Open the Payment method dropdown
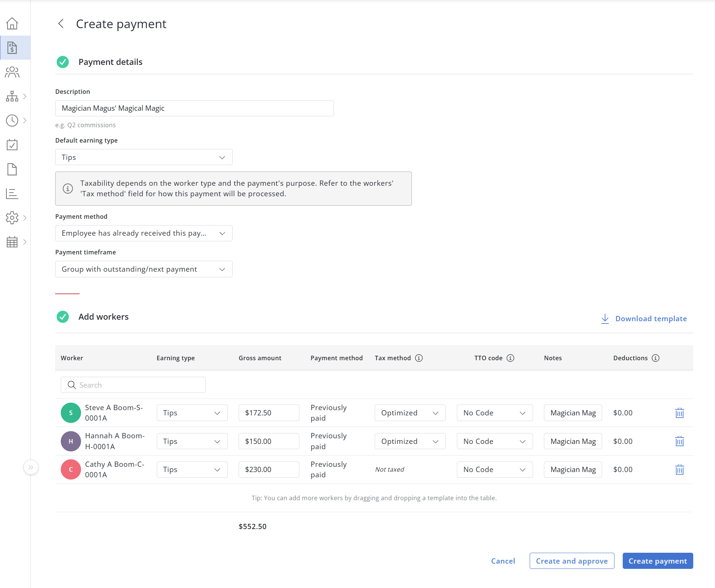This screenshot has width=715, height=588. click(144, 233)
